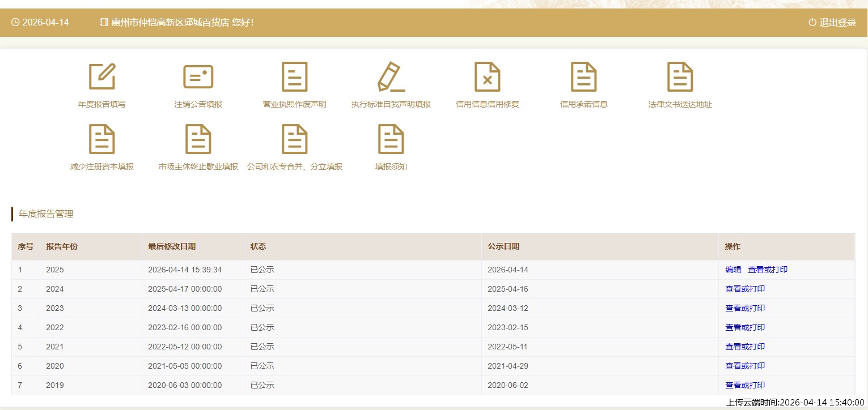Image resolution: width=868 pixels, height=410 pixels.
Task: Open 信用信息信用修复 icon
Action: click(x=488, y=76)
